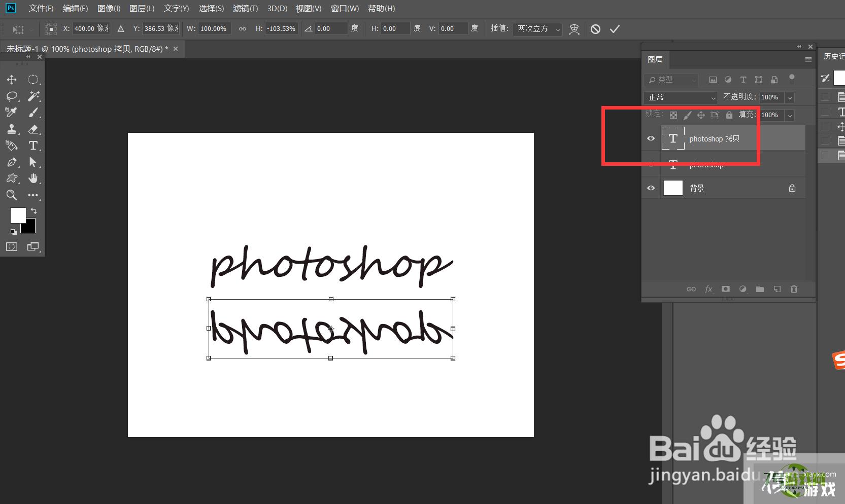Filter for pixel layers
Image resolution: width=845 pixels, height=504 pixels.
click(x=713, y=80)
